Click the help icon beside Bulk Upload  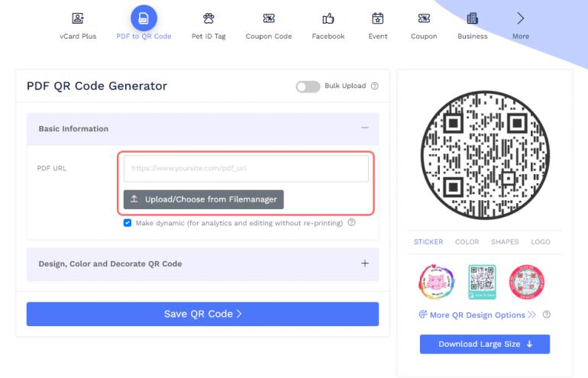(x=375, y=86)
